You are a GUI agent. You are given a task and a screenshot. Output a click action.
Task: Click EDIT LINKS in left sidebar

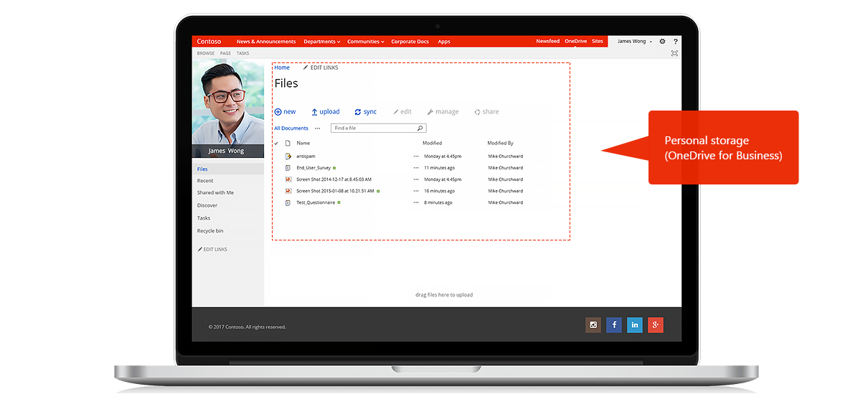(x=212, y=249)
